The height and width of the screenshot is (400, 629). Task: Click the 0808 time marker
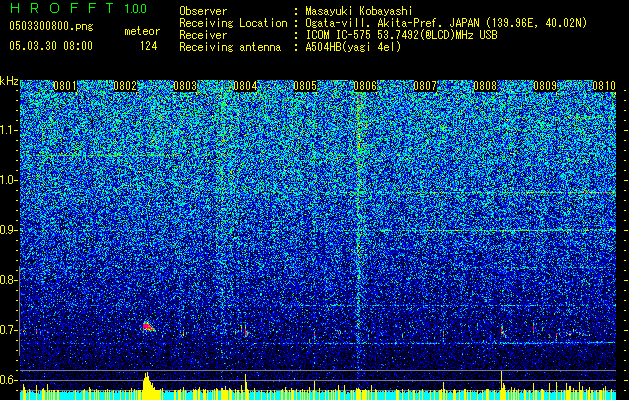click(x=485, y=86)
